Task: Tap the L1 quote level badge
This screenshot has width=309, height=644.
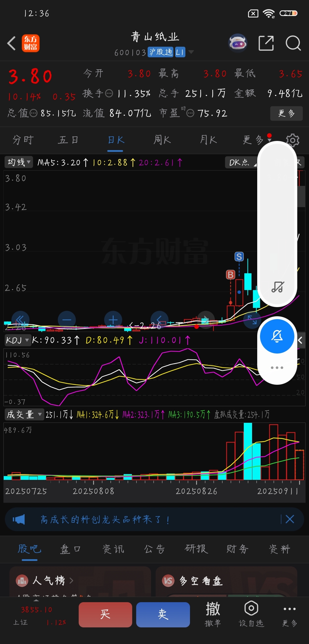Action: [180, 52]
